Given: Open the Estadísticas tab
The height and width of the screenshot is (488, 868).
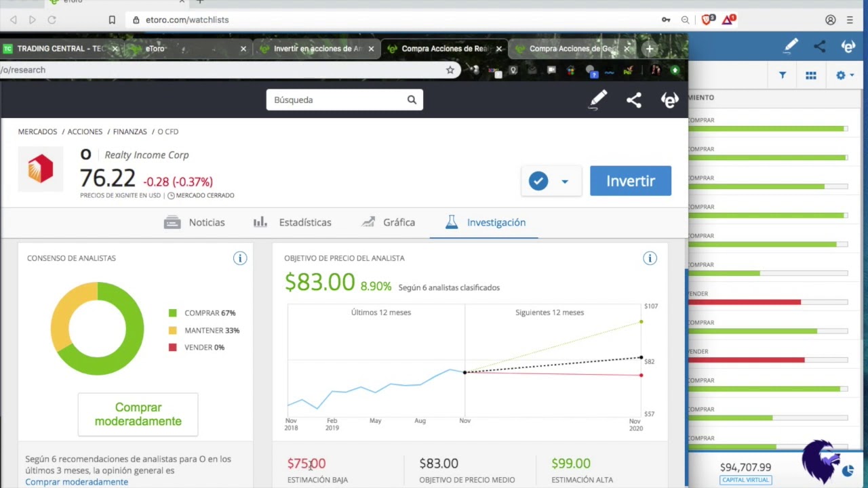Looking at the screenshot, I should pyautogui.click(x=292, y=222).
